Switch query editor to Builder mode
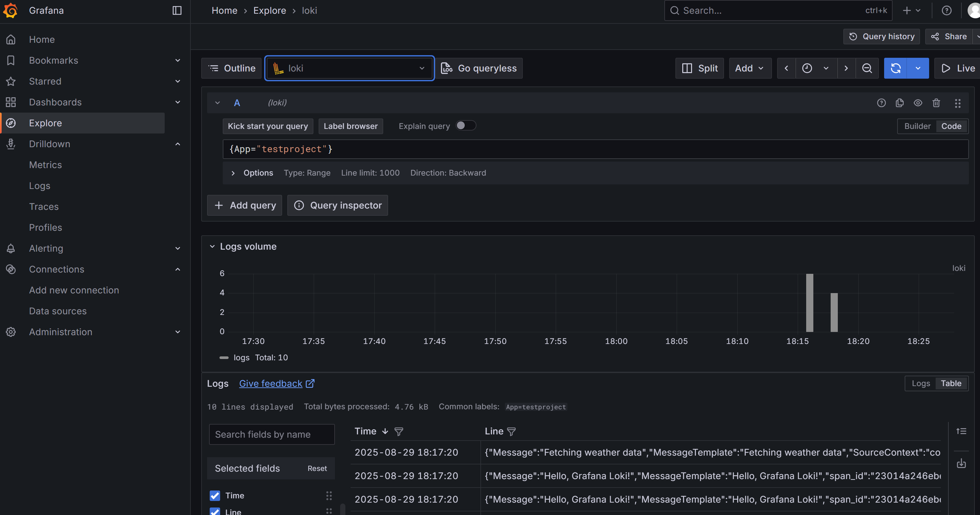The height and width of the screenshot is (515, 980). click(917, 126)
